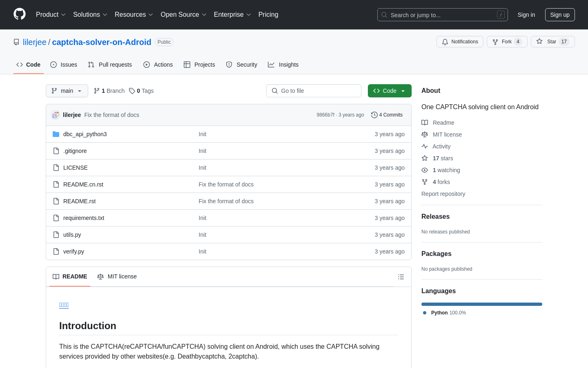Screen dimensions: 588x368
Task: Click the book icon beside Readme in About
Action: [425, 123]
